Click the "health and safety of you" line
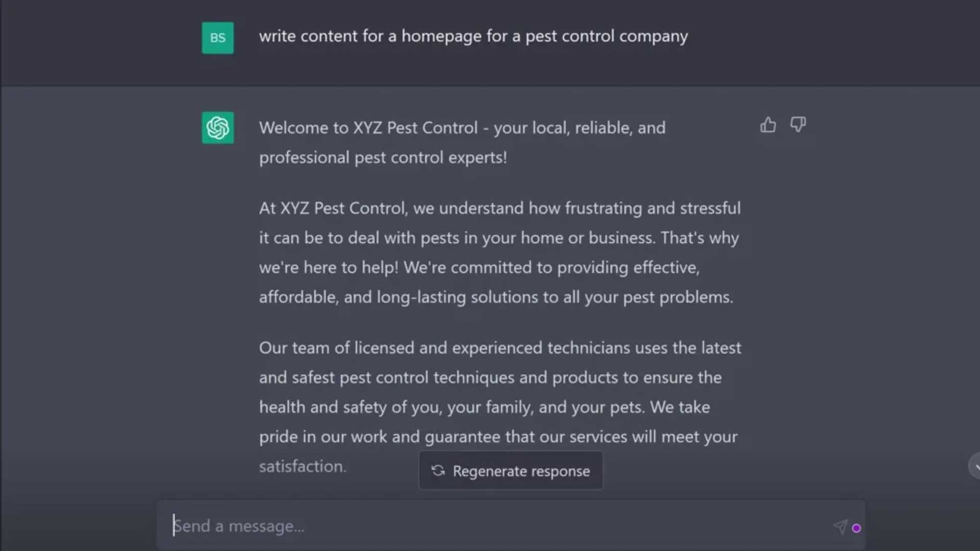 [x=484, y=407]
